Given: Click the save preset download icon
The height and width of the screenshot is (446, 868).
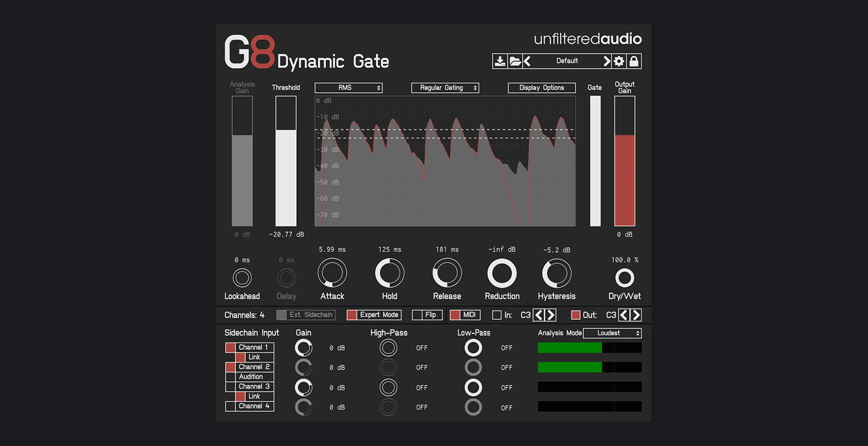Looking at the screenshot, I should click(x=500, y=61).
